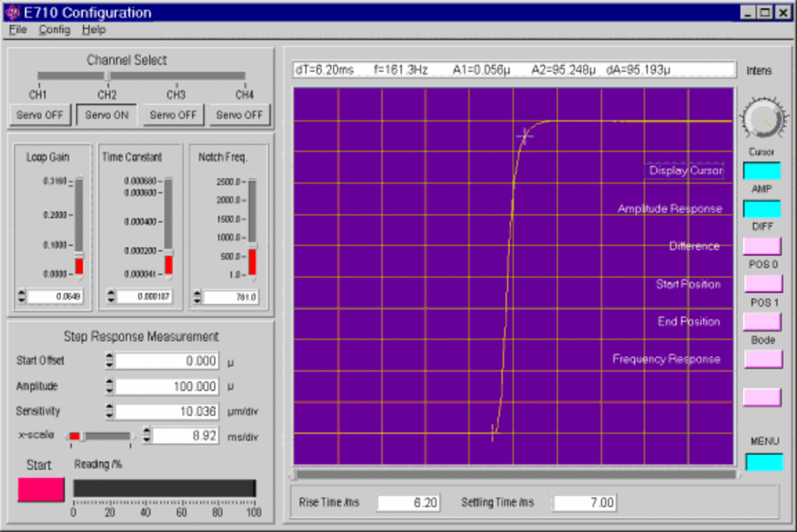The height and width of the screenshot is (532, 797).
Task: Click the x-scale ms/div input field
Action: (186, 436)
